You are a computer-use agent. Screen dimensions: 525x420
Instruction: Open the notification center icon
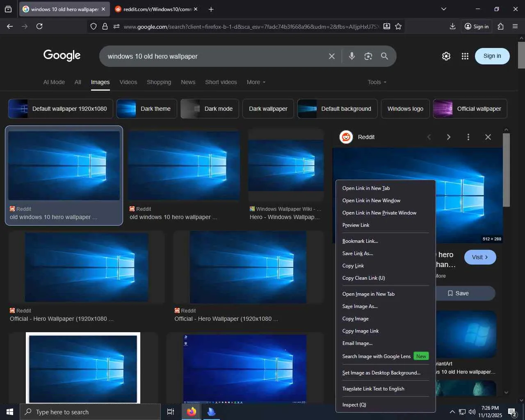[512, 412]
